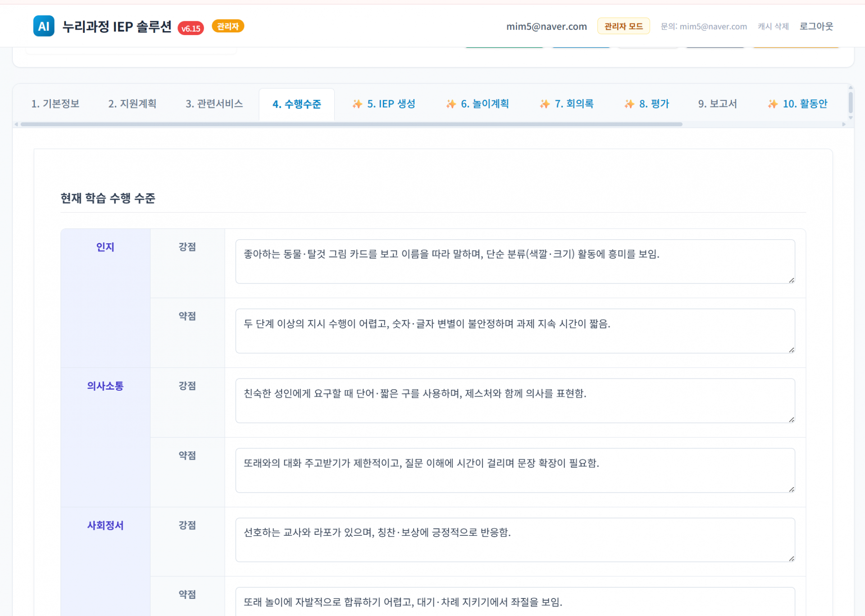Click the 약점 label in 의사소통 row
The height and width of the screenshot is (616, 865).
pyautogui.click(x=187, y=456)
